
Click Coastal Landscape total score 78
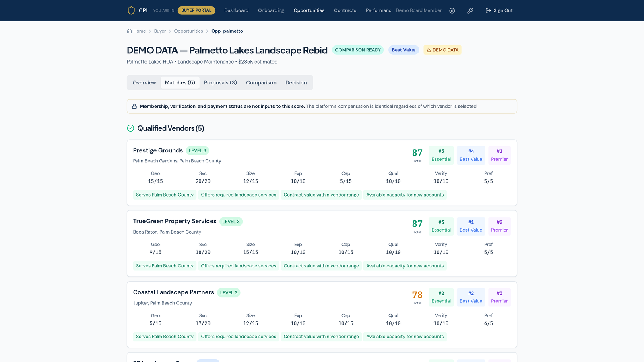(x=417, y=295)
